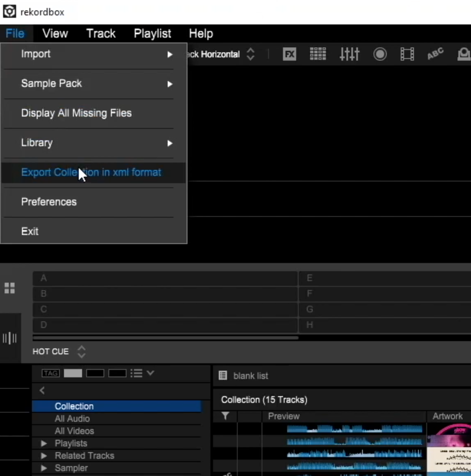471x476 pixels.
Task: Click hot cue pad E
Action: pos(385,278)
